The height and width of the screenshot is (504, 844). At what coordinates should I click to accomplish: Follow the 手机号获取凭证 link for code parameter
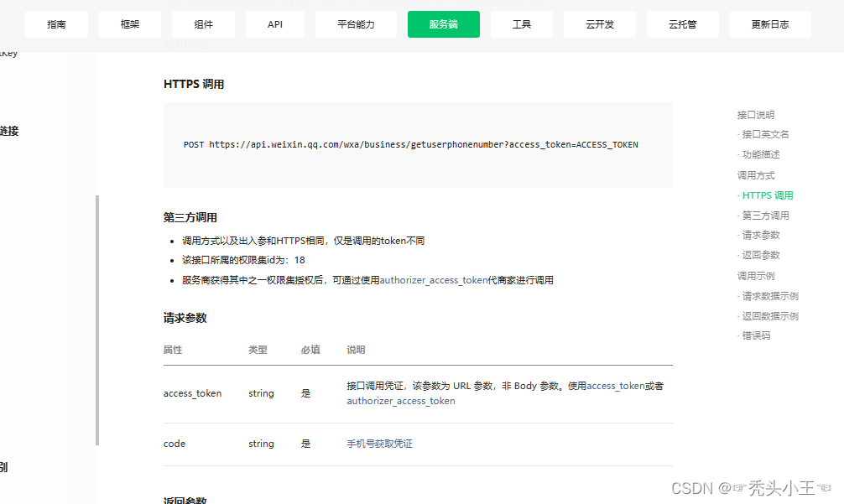pyautogui.click(x=378, y=443)
